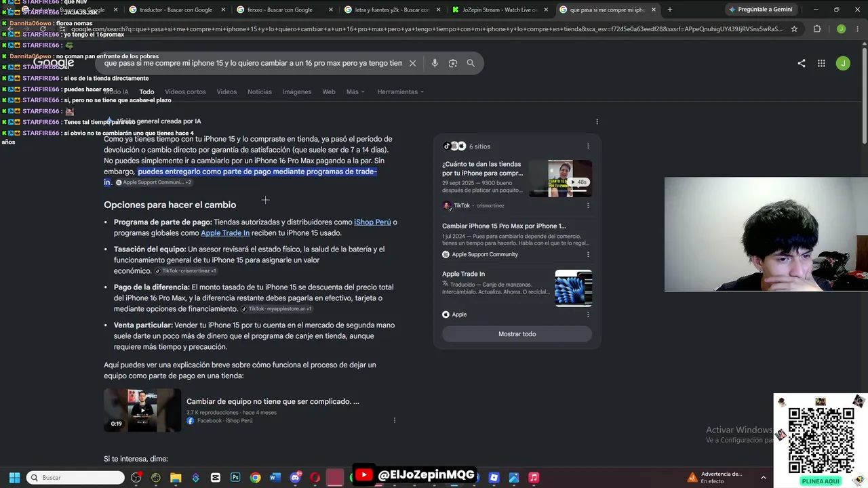Open the iShop Perú link
Viewport: 868px width, 488px height.
pyautogui.click(x=372, y=222)
